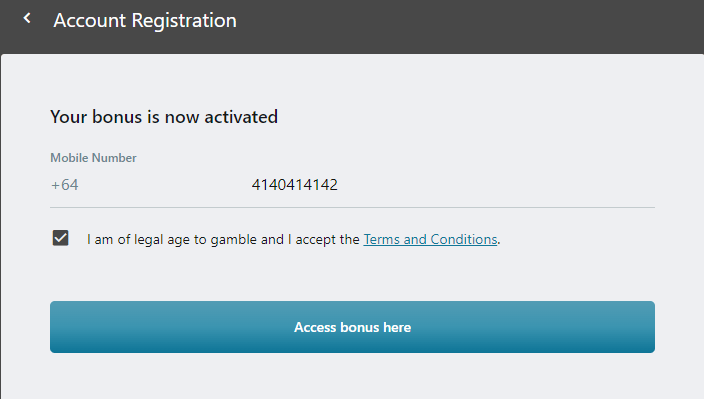Image resolution: width=704 pixels, height=399 pixels.
Task: Toggle the checkmark icon beside the gamble statement
Action: click(x=61, y=238)
